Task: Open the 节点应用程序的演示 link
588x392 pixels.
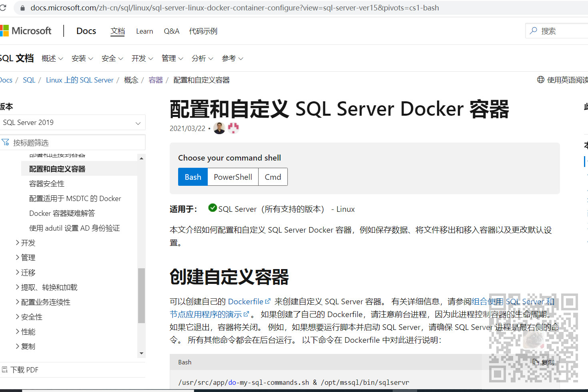Action: 206,314
